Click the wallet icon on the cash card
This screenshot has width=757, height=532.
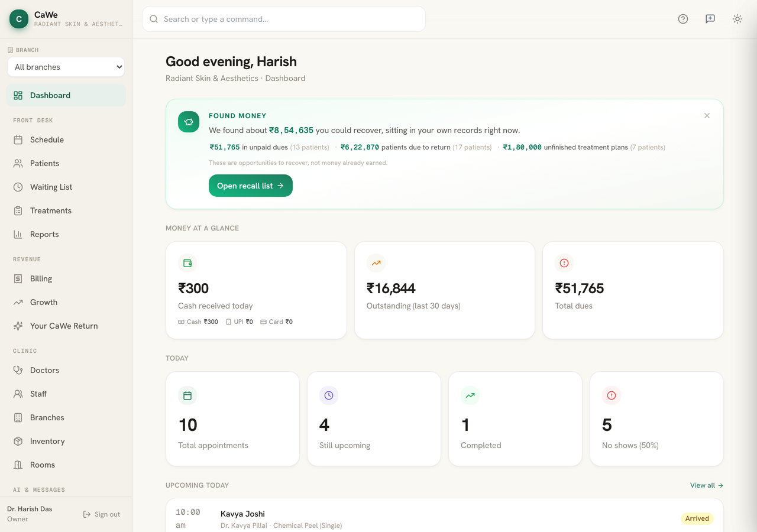tap(187, 263)
